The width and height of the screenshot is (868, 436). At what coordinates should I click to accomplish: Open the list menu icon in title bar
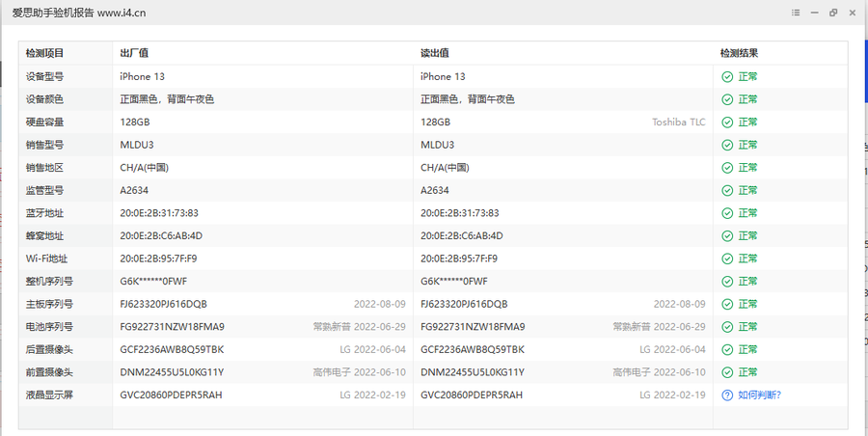tap(796, 13)
